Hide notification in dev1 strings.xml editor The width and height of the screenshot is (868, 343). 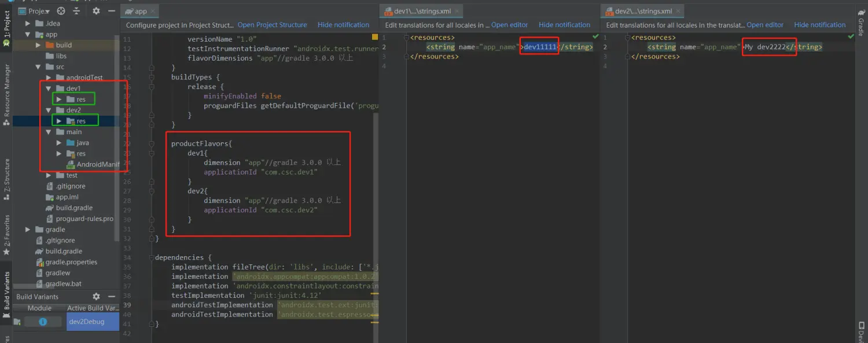coord(564,25)
